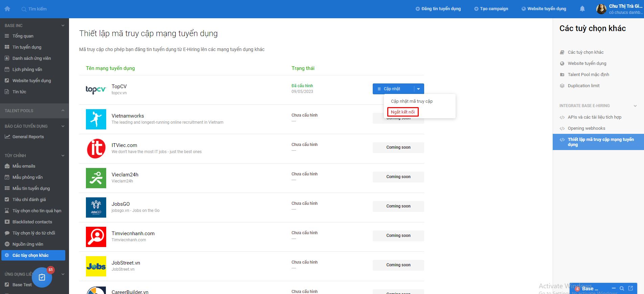Click the Timviecnhanh.com logo
This screenshot has height=294, width=644.
pyautogui.click(x=96, y=237)
